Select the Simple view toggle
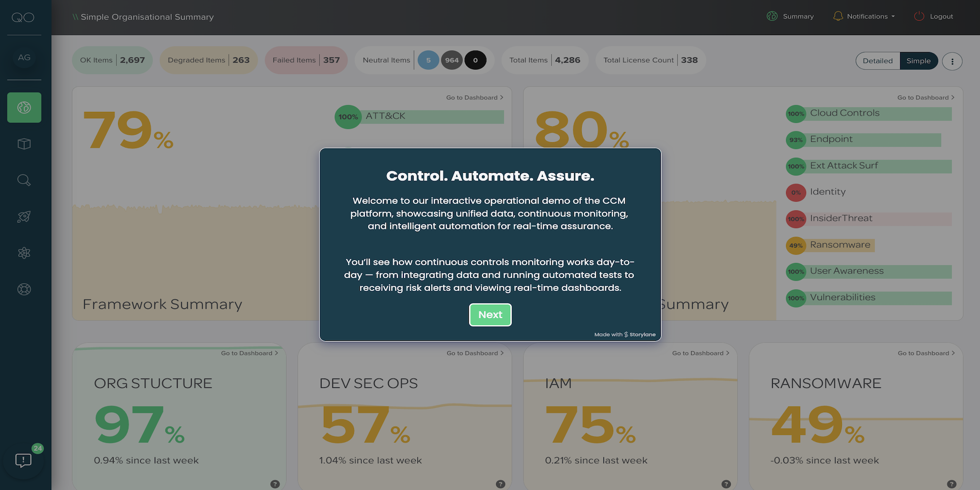Image resolution: width=980 pixels, height=490 pixels. click(x=918, y=61)
